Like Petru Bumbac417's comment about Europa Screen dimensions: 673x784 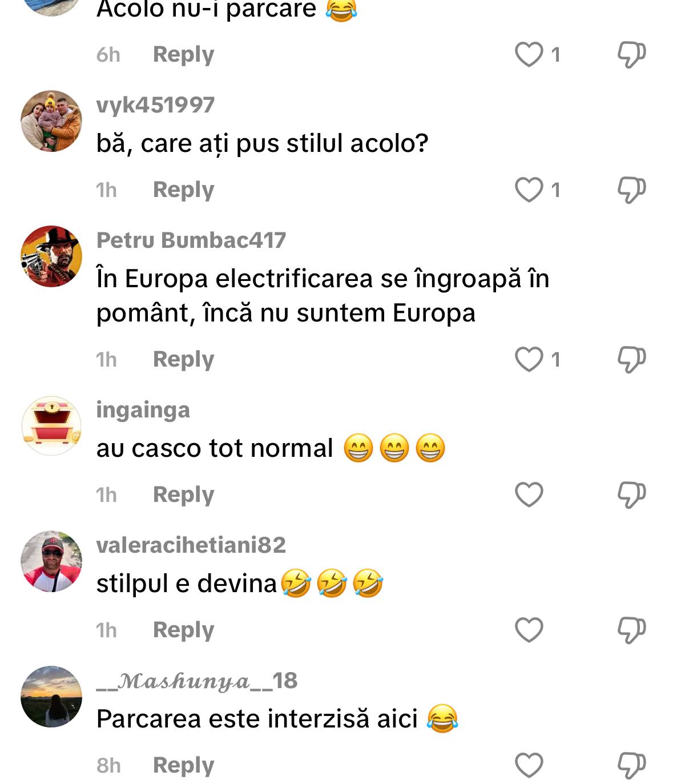click(x=529, y=360)
